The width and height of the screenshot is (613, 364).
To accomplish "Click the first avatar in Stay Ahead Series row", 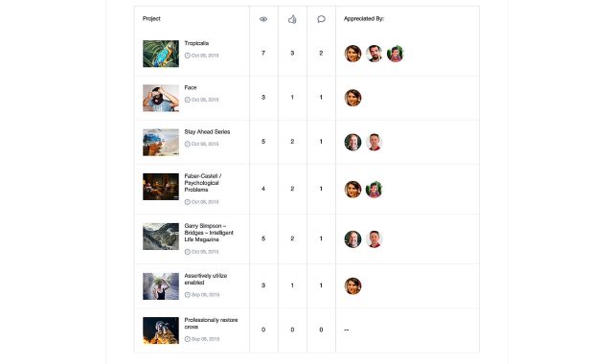I will (x=352, y=142).
